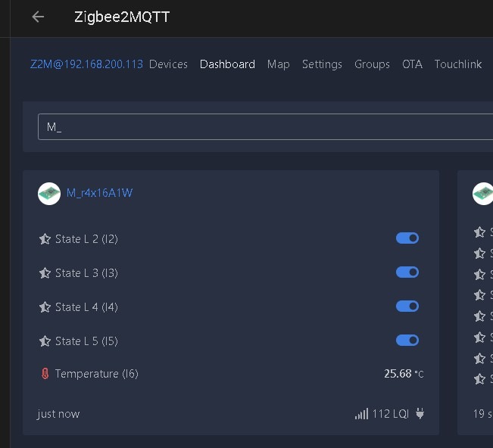Switch to the Dashboard tab

coord(227,64)
